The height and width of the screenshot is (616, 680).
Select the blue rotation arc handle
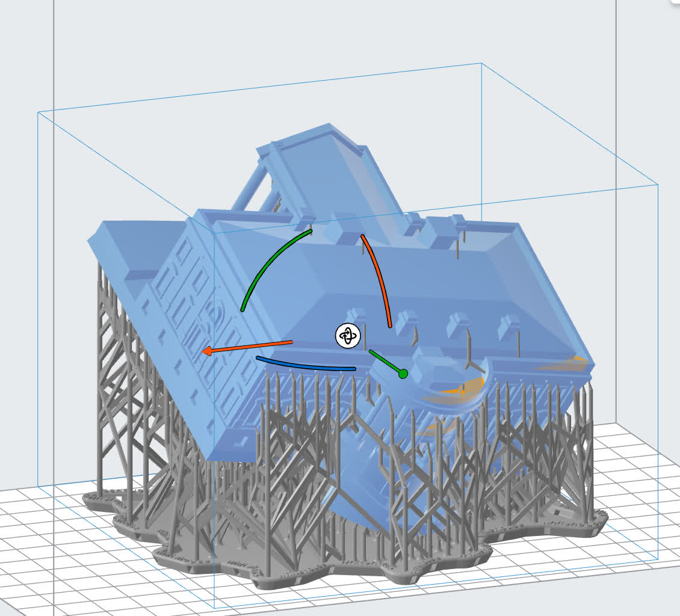(x=305, y=365)
